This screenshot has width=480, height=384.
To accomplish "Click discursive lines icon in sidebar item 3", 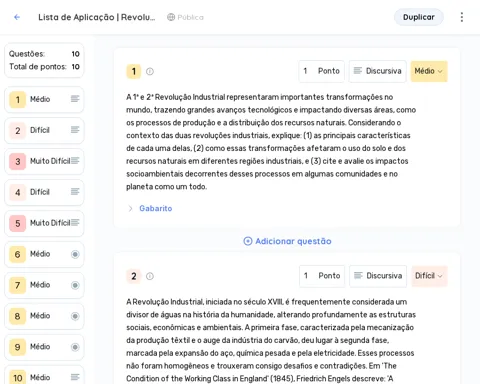I will [x=75, y=161].
